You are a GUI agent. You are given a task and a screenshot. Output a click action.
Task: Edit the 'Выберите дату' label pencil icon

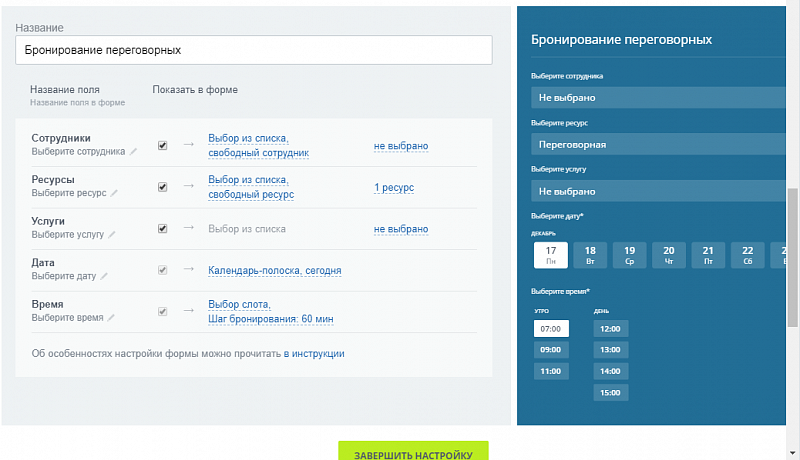coord(104,276)
